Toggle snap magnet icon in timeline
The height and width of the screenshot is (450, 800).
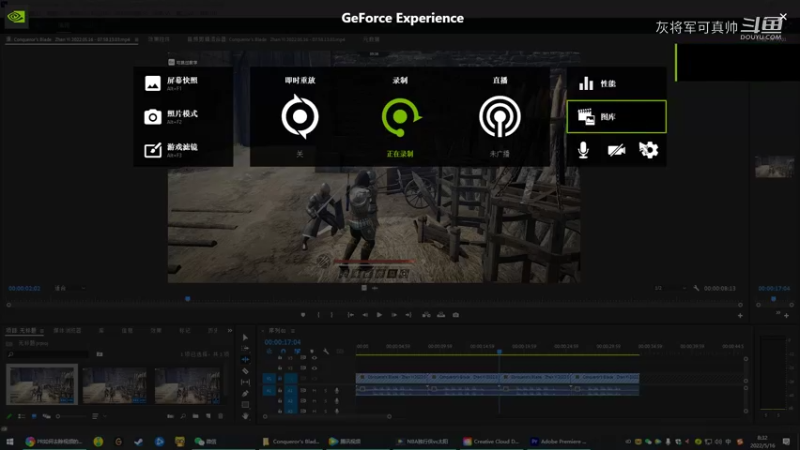(283, 351)
